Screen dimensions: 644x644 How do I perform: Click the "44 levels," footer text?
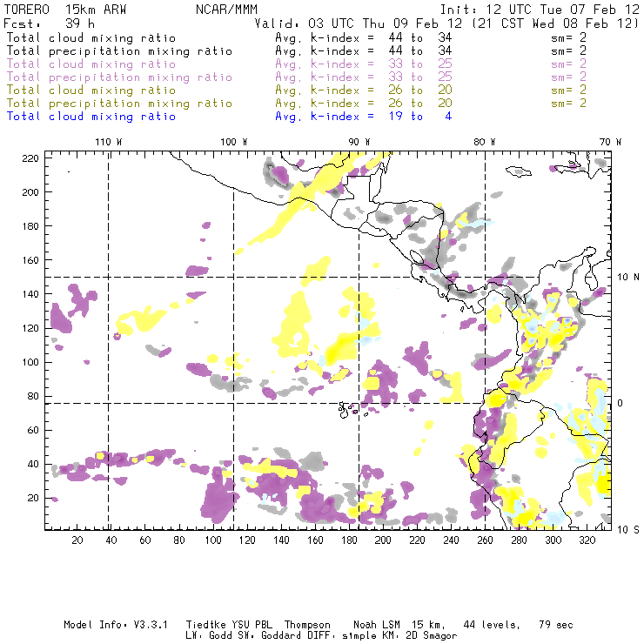pyautogui.click(x=492, y=625)
